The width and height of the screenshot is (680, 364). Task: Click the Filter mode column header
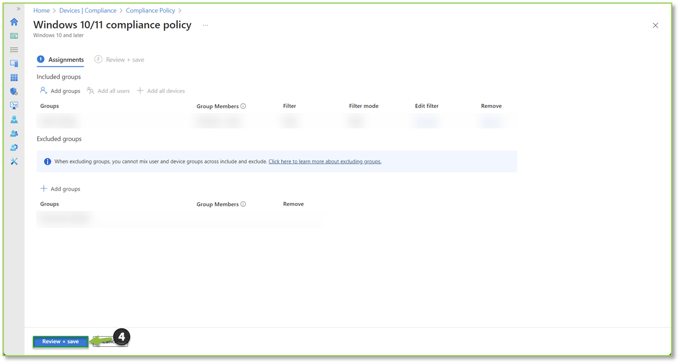(363, 106)
